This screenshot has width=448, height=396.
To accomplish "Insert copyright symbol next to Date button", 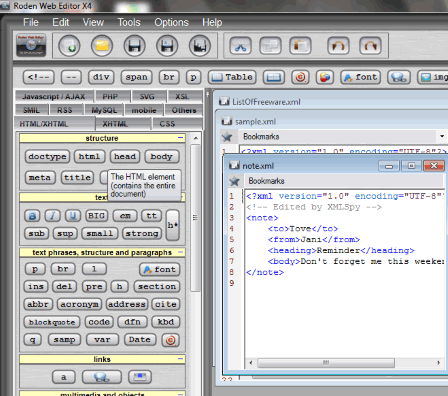I will click(171, 340).
